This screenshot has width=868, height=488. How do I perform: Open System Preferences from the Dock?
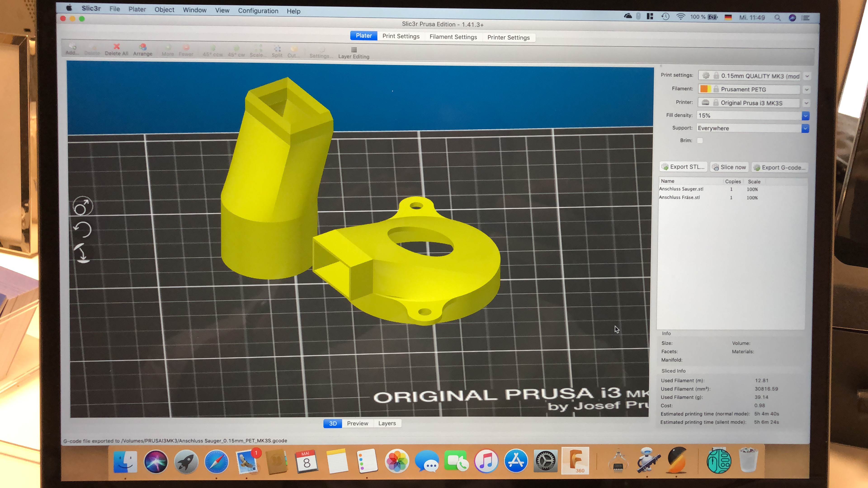point(545,461)
